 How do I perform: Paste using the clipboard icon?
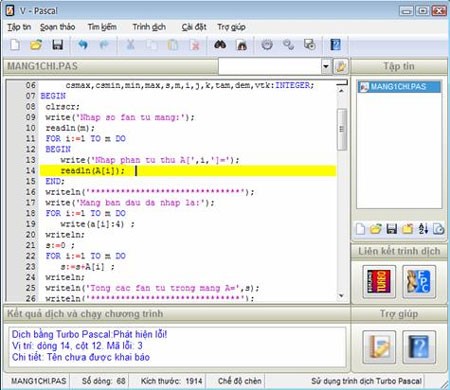pos(173,45)
